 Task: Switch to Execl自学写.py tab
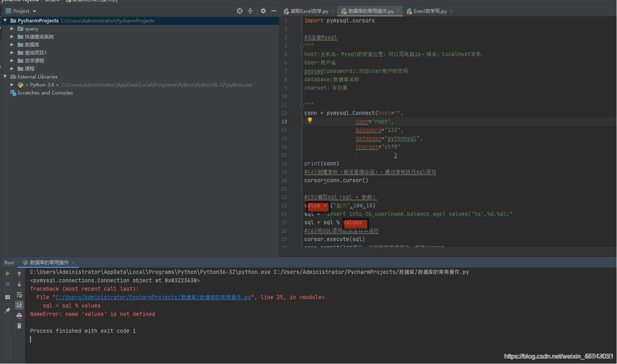click(430, 11)
